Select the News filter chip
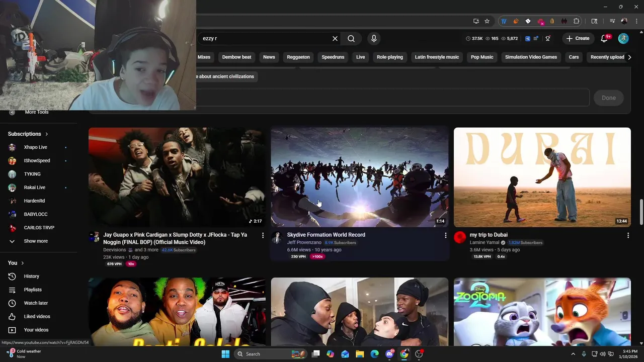Image resolution: width=644 pixels, height=362 pixels. coord(269,57)
